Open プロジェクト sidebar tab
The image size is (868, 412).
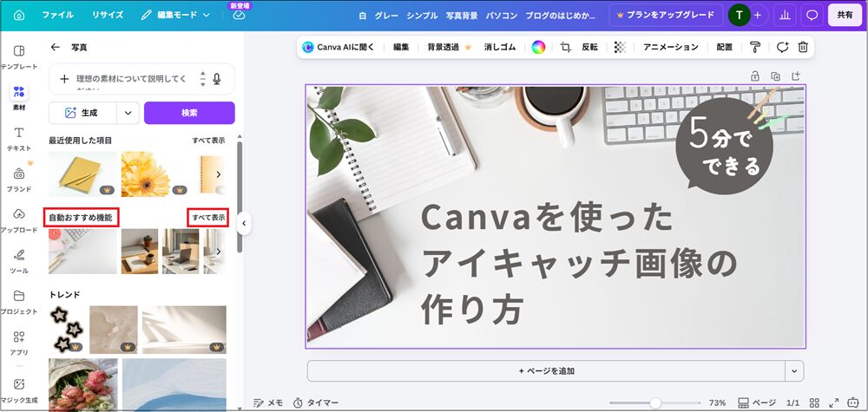[x=19, y=302]
